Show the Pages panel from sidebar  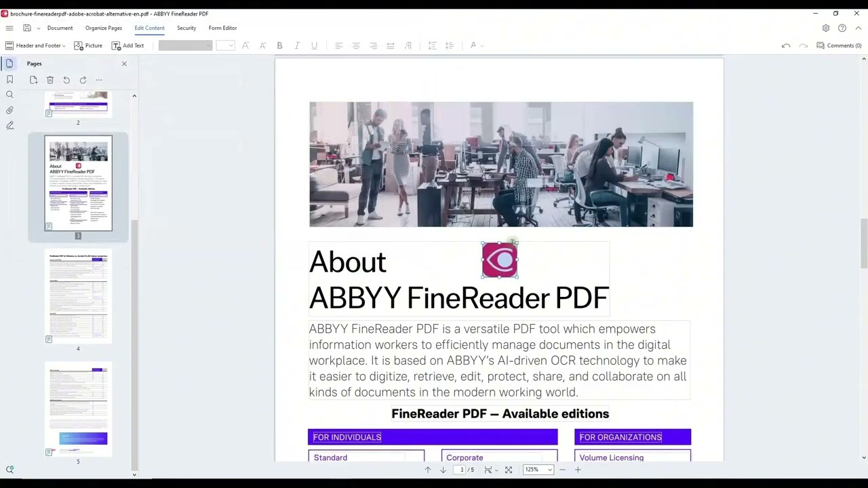click(x=9, y=63)
